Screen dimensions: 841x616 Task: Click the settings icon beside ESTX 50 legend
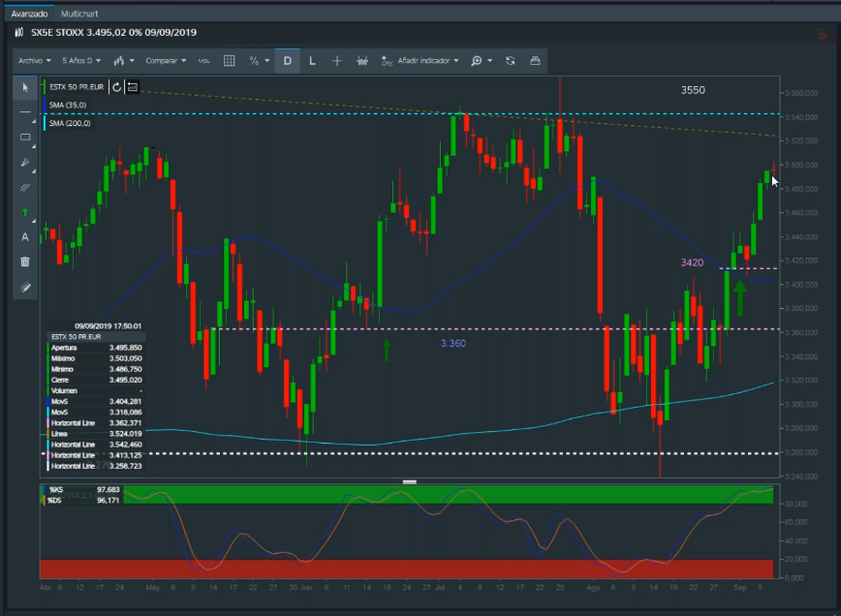[x=133, y=87]
